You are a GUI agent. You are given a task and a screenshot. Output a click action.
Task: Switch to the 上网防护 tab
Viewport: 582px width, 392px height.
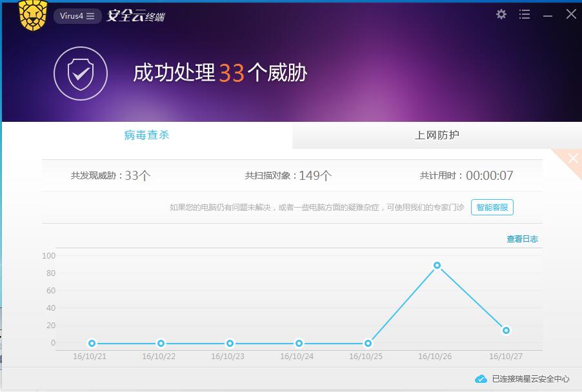coord(437,135)
